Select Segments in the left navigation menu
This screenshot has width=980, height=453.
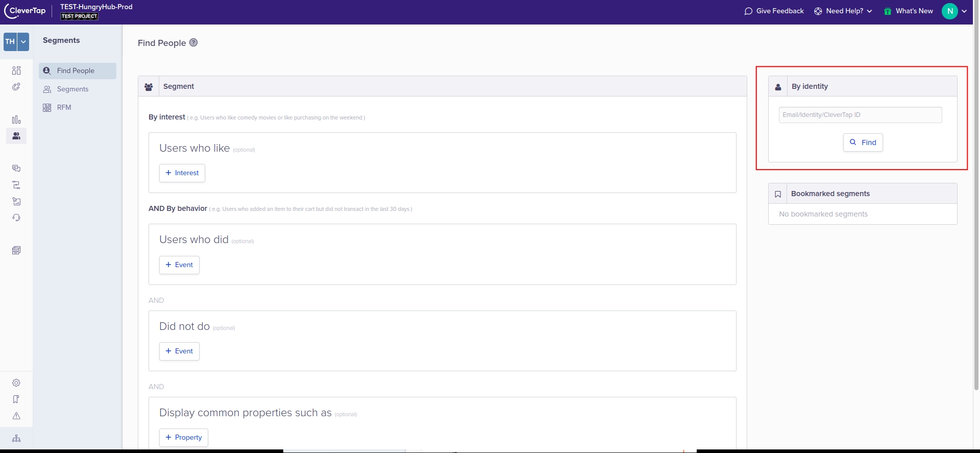point(72,89)
